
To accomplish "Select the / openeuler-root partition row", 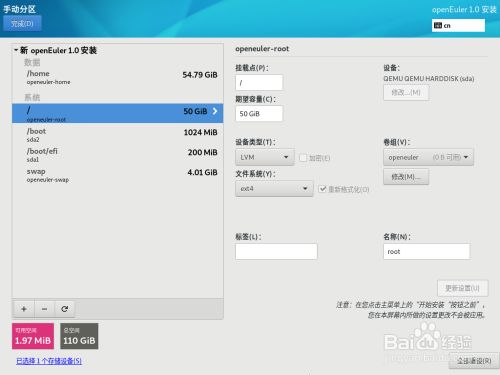I will (118, 113).
